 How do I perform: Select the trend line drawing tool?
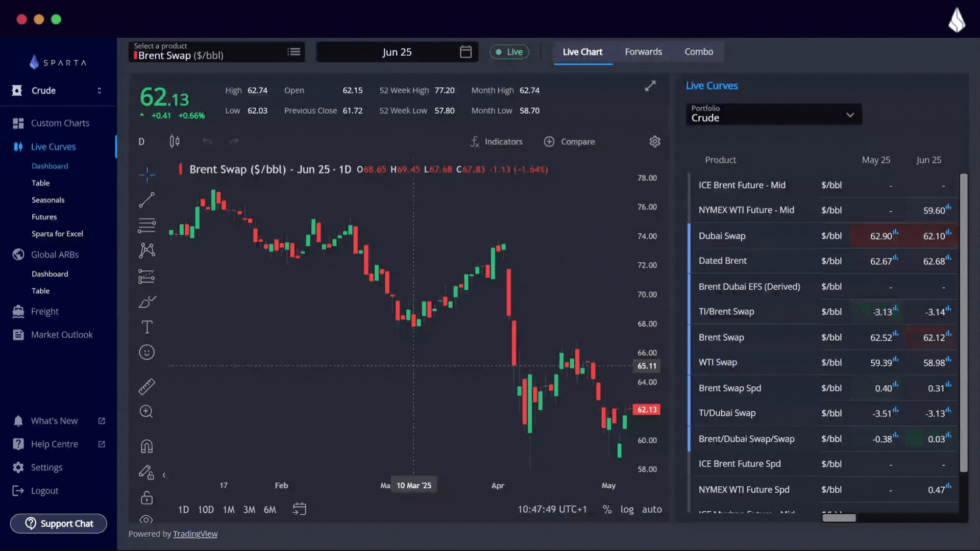[x=146, y=200]
